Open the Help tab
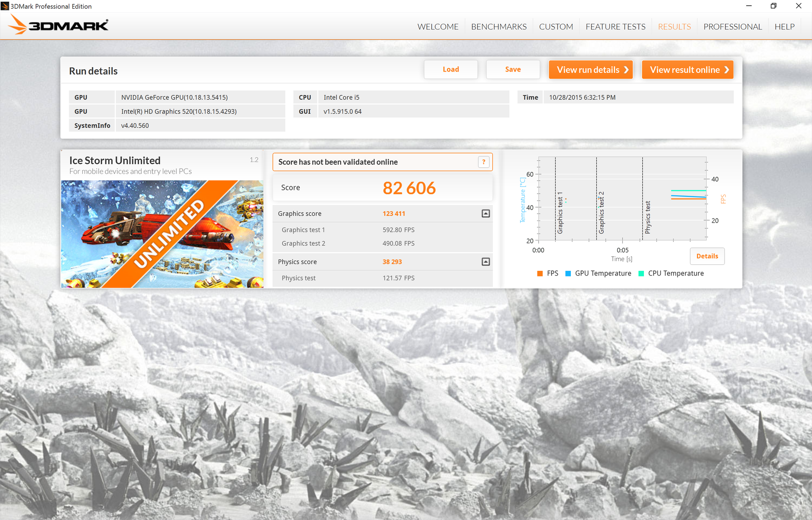This screenshot has height=520, width=812. pos(784,27)
